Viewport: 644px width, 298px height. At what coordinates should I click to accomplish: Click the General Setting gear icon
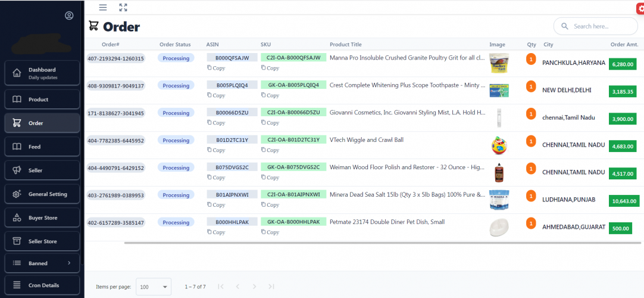(x=17, y=194)
